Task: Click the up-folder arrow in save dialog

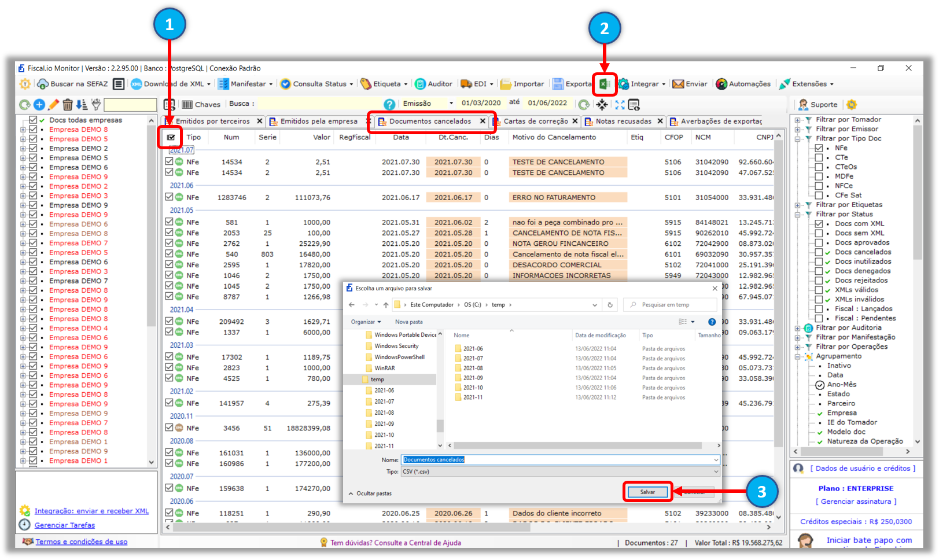Action: (386, 305)
